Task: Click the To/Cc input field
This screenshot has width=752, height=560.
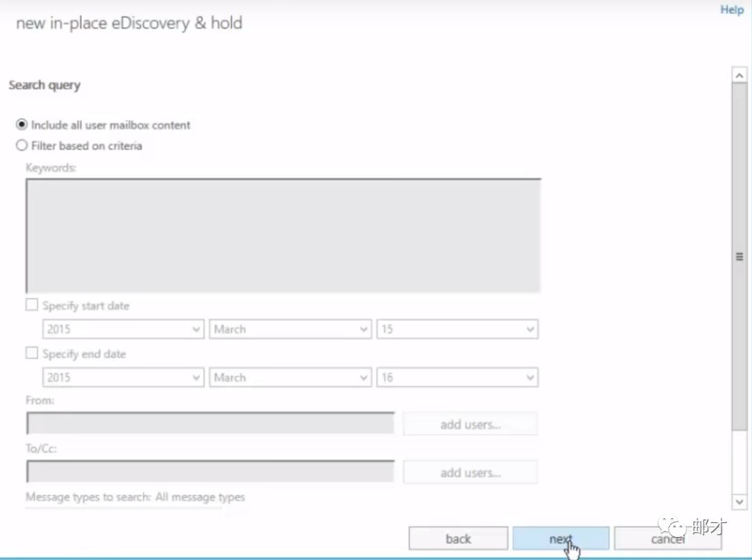Action: click(x=210, y=472)
